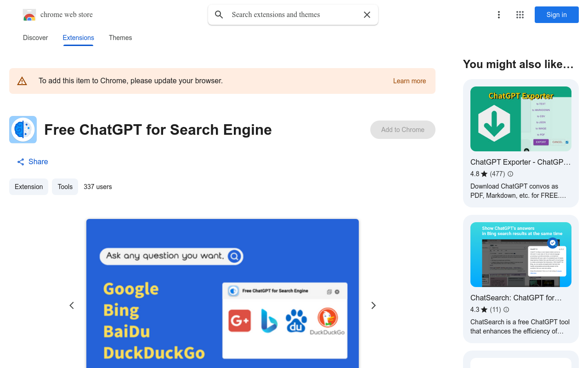Open the Google apps grid
The width and height of the screenshot is (588, 368).
tap(520, 15)
